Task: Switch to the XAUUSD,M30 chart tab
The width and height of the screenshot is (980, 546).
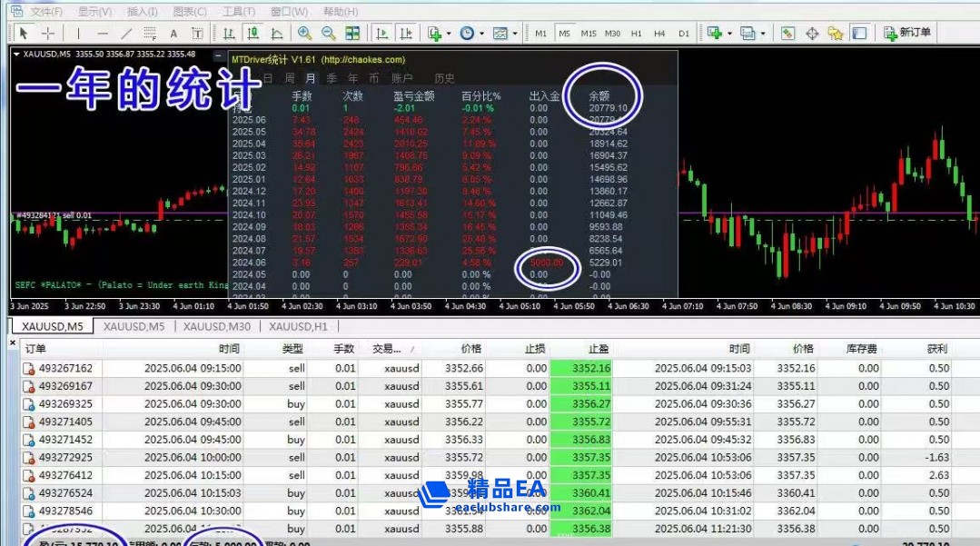Action: click(217, 326)
